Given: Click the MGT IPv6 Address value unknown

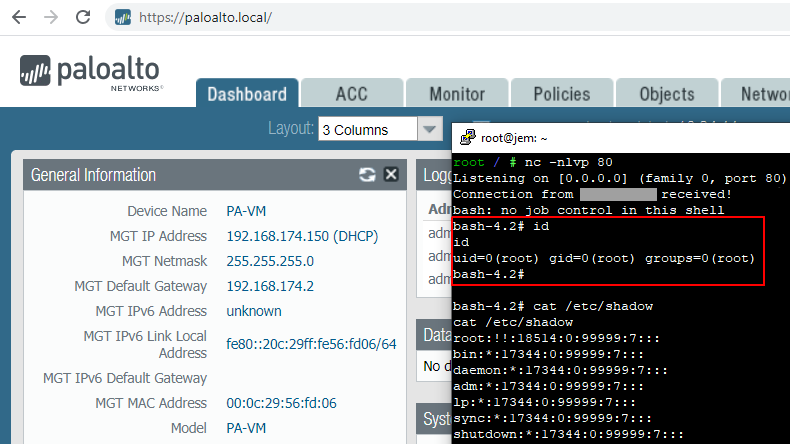Looking at the screenshot, I should tap(254, 311).
